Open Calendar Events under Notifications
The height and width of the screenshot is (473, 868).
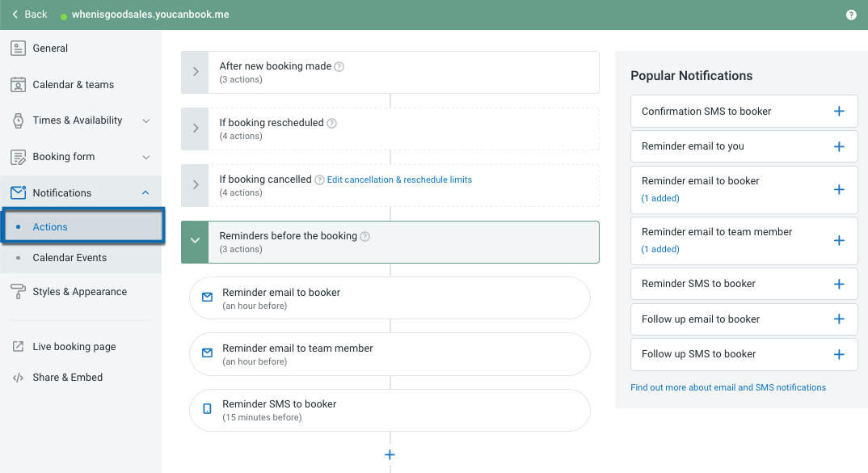(x=70, y=258)
